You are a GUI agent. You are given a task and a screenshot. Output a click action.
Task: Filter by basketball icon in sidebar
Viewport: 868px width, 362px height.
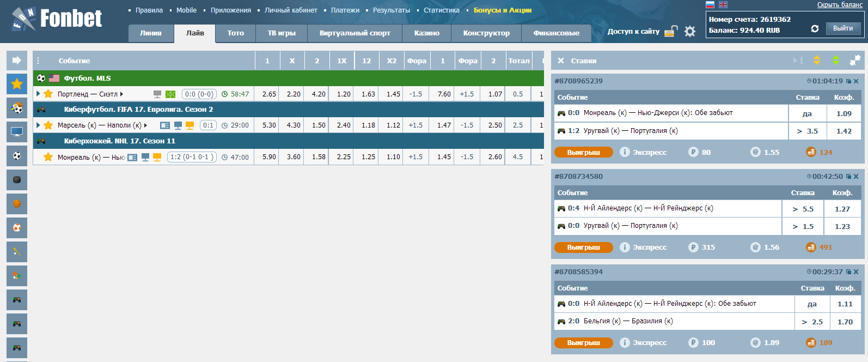click(17, 204)
